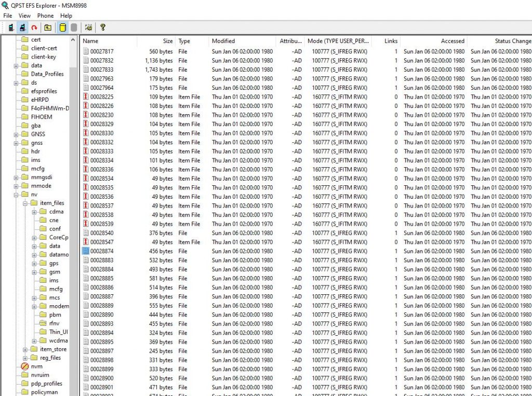Viewport: 532px width, 396px height.
Task: Click the yellow cylinder toolbar icon
Action: click(x=62, y=28)
